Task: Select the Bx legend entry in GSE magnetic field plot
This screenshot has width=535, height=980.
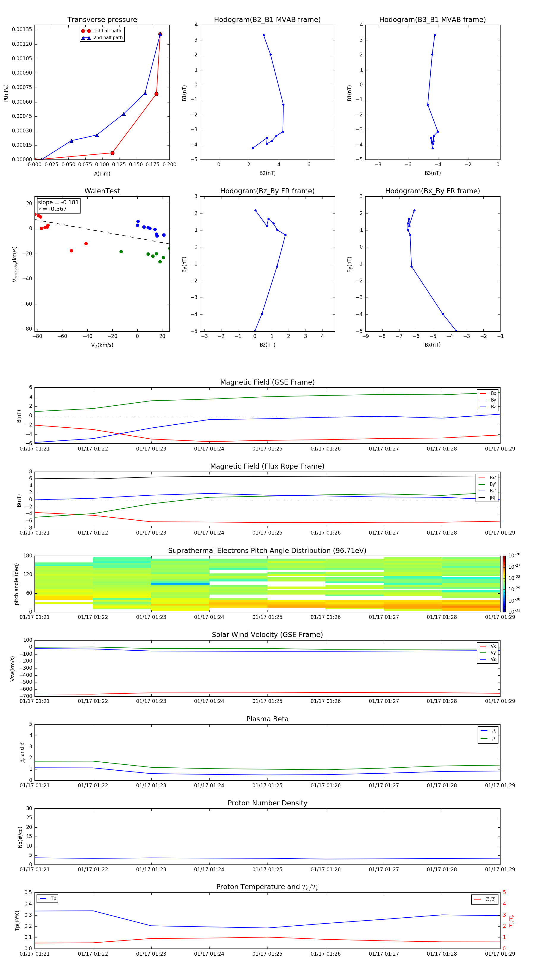Action: 488,393
